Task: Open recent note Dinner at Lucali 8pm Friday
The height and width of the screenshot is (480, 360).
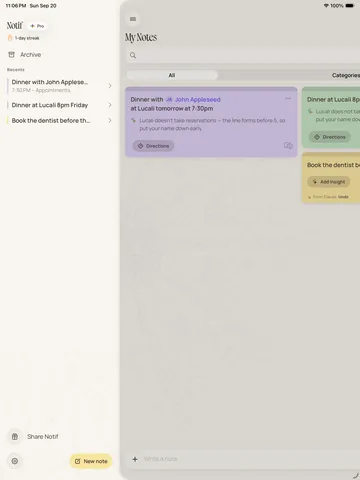Action: click(x=59, y=105)
